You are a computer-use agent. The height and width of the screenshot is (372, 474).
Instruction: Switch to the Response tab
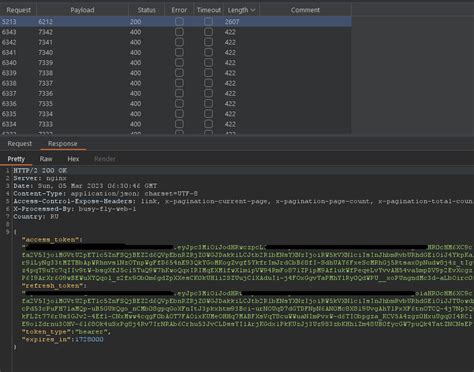pos(63,144)
